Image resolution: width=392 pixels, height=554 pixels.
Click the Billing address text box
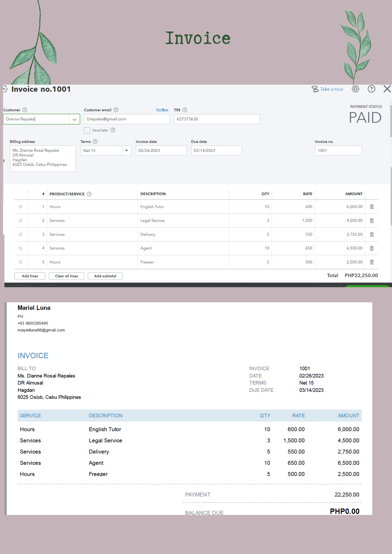click(43, 159)
